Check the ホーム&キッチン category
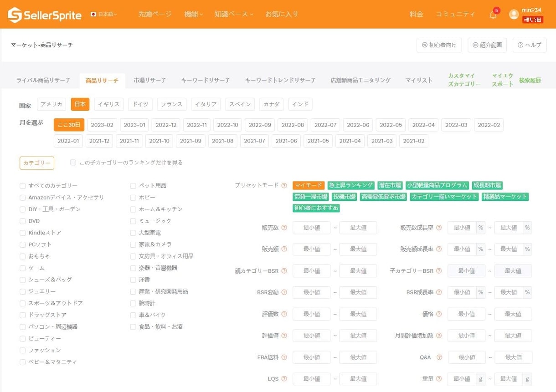The width and height of the screenshot is (556, 392). point(133,209)
